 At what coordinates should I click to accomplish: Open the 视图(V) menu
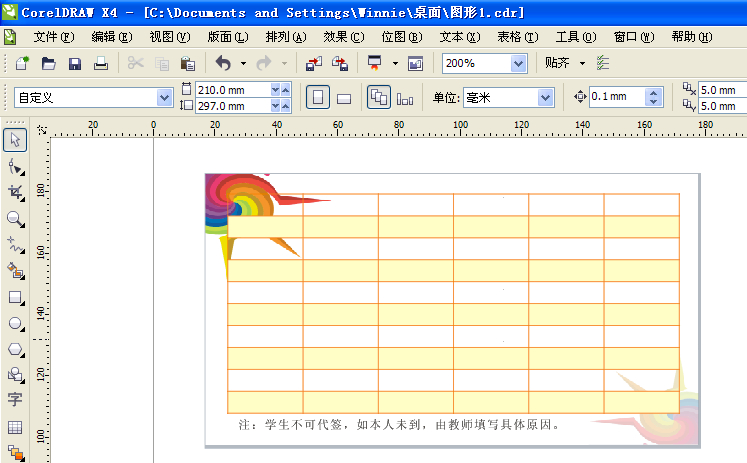[x=170, y=37]
